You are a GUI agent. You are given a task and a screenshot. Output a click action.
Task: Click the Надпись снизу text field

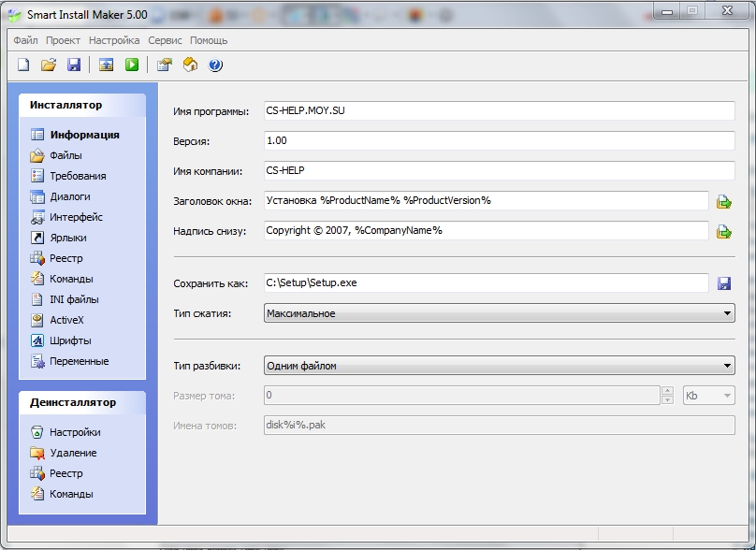[486, 230]
